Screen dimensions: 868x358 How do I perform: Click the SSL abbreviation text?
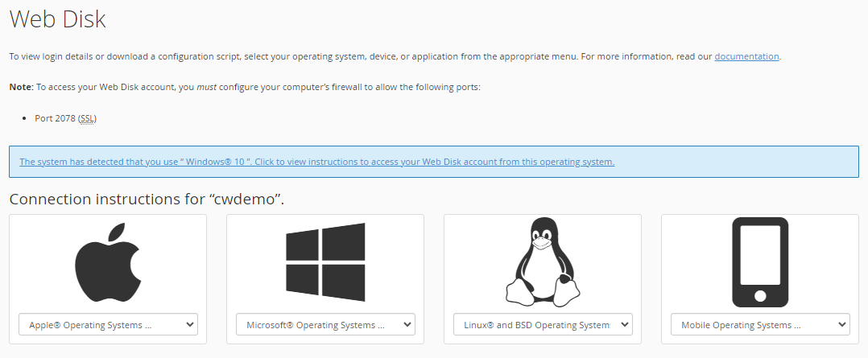[87, 118]
